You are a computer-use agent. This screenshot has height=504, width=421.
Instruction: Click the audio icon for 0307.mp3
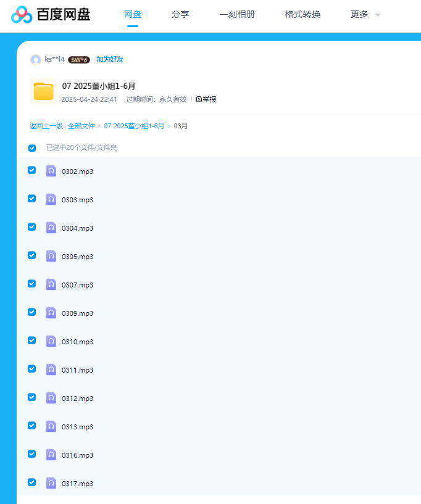[x=51, y=284]
